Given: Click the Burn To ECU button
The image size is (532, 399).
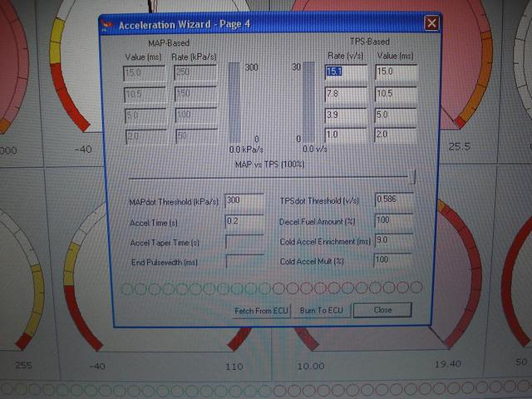Looking at the screenshot, I should (x=322, y=310).
